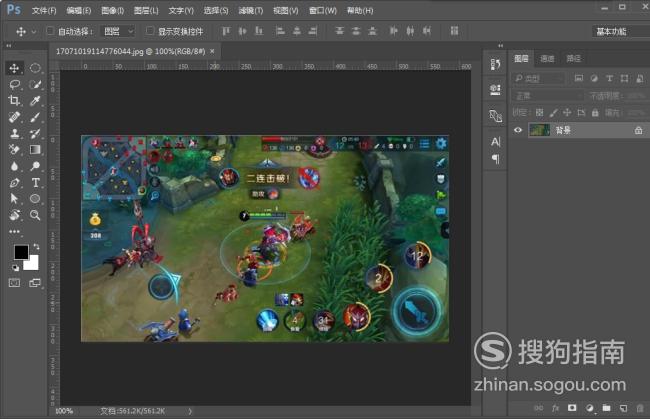650x419 pixels.
Task: Select the Eraser tool
Action: coord(14,150)
